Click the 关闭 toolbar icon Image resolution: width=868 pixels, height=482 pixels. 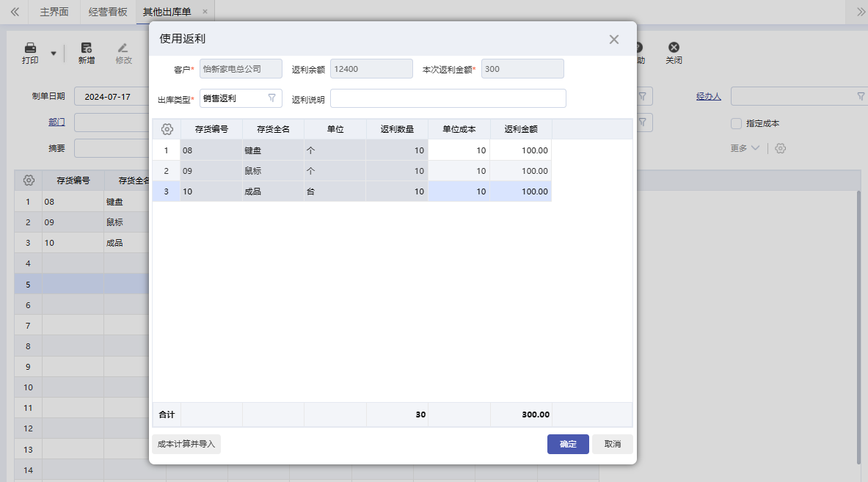(674, 48)
